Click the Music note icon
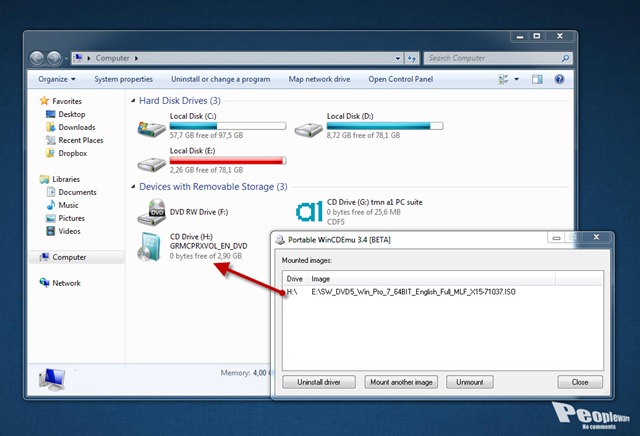This screenshot has width=640, height=436. (x=51, y=205)
